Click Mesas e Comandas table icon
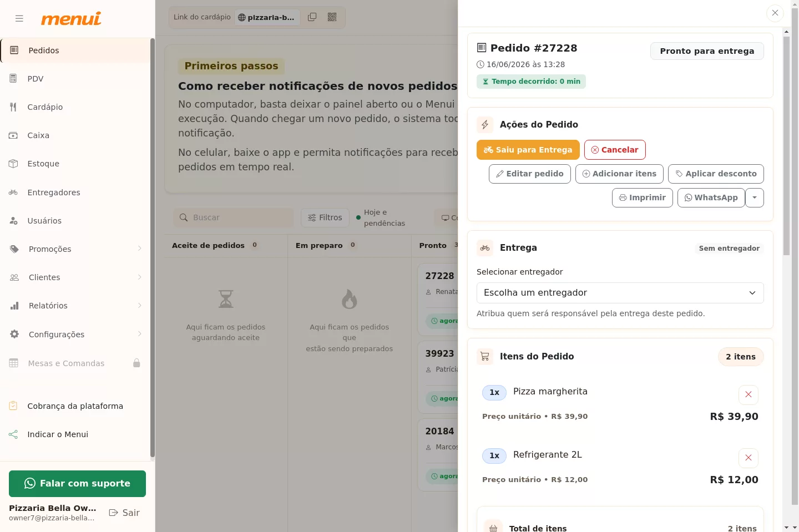Viewport: 799px width, 532px height. click(14, 363)
